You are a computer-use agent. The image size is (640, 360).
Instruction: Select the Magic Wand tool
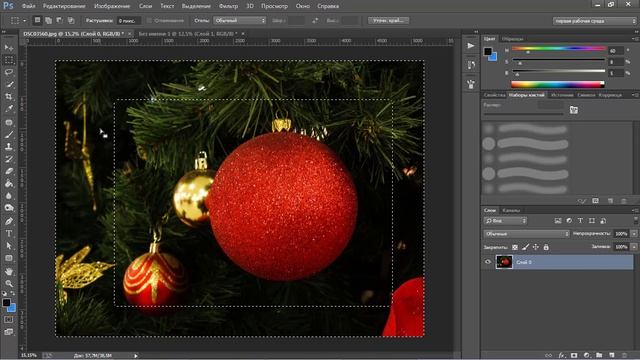(9, 84)
